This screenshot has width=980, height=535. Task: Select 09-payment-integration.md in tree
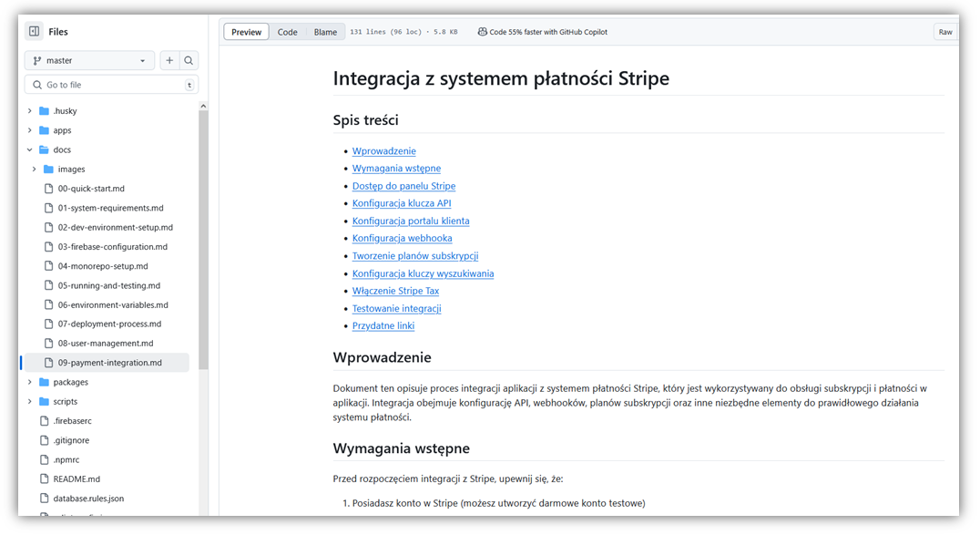107,363
